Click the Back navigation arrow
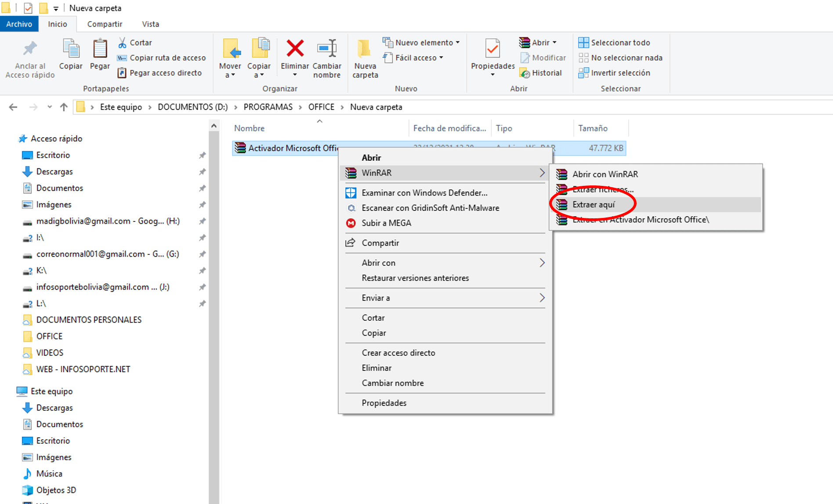Screen dimensions: 833x504 pos(13,107)
